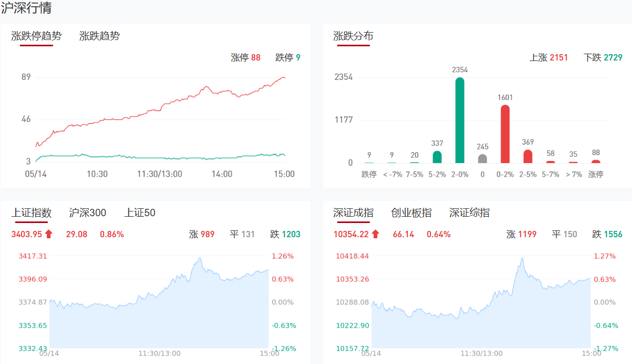The width and height of the screenshot is (632, 364).
Task: Click the red up arrow beside 10354.22
Action: (x=375, y=235)
